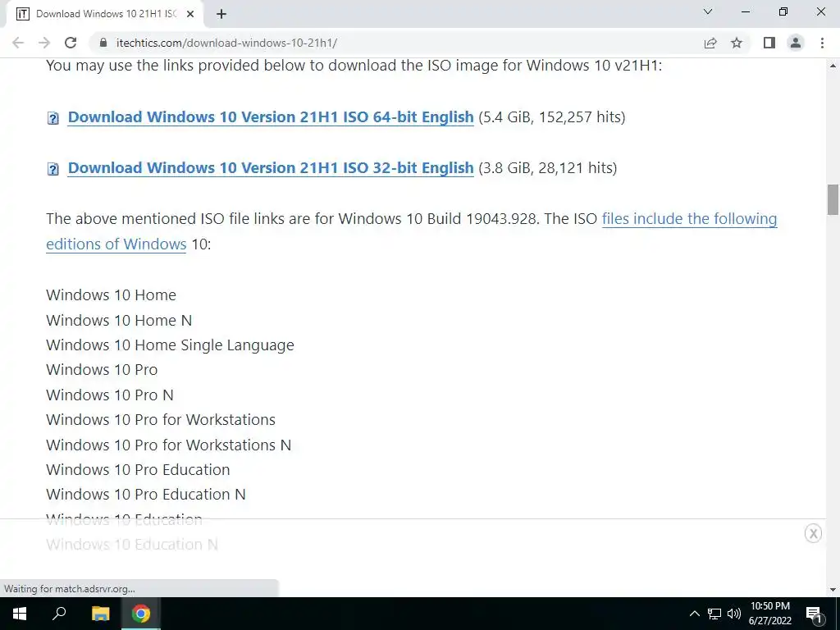Click the network tray icon

coord(714,614)
